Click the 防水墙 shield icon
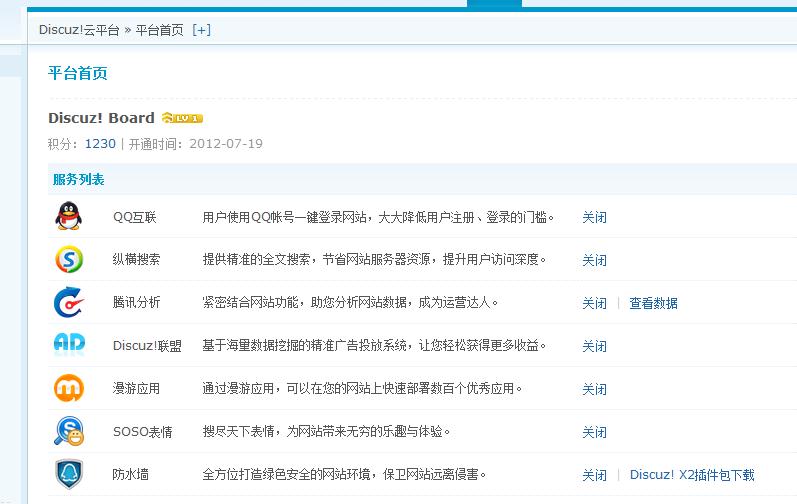Viewport: 797px width, 504px height. (69, 474)
